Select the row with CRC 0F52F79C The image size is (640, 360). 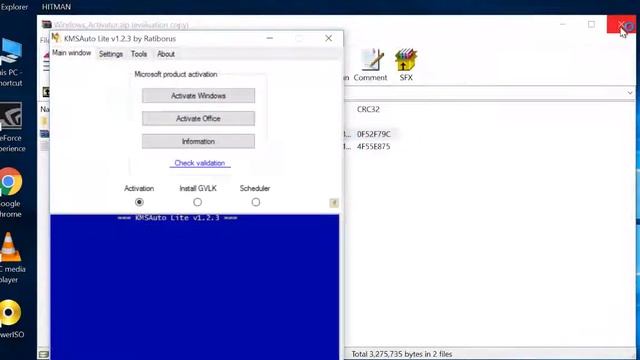point(373,134)
